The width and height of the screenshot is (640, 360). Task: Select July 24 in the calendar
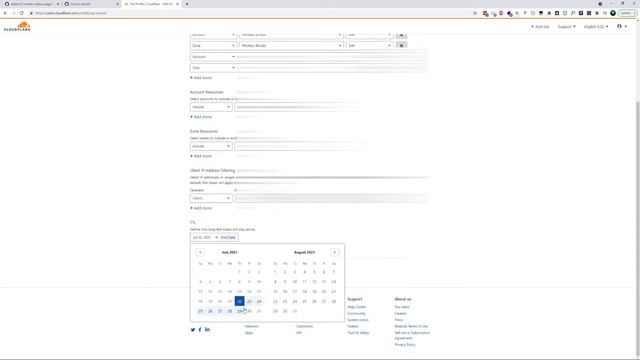click(x=259, y=301)
